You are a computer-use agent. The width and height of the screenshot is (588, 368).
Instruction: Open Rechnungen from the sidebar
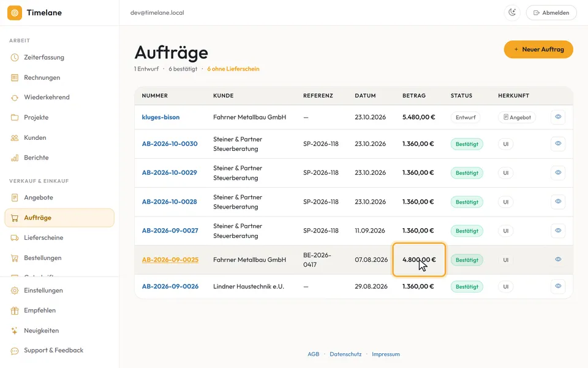point(59,78)
